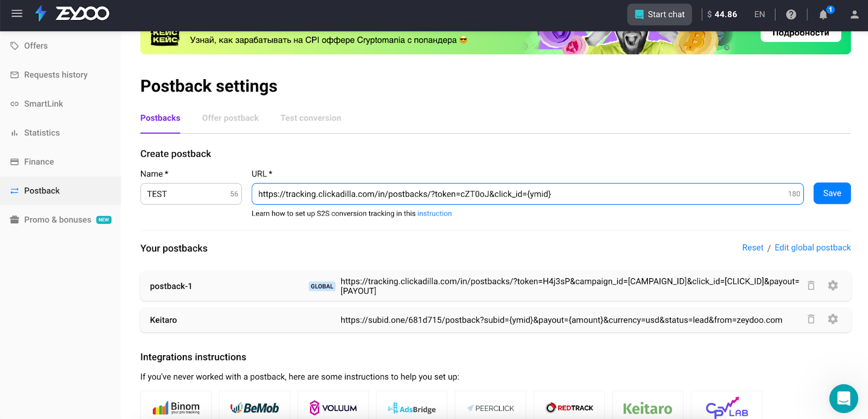Image resolution: width=868 pixels, height=419 pixels.
Task: Open the hamburger menu icon
Action: click(x=17, y=14)
